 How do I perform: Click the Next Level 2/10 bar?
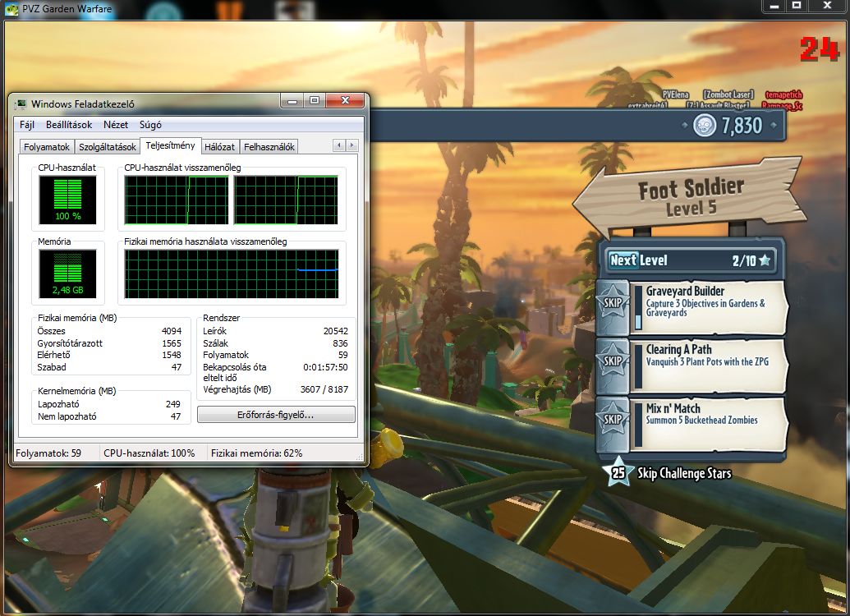pos(691,260)
